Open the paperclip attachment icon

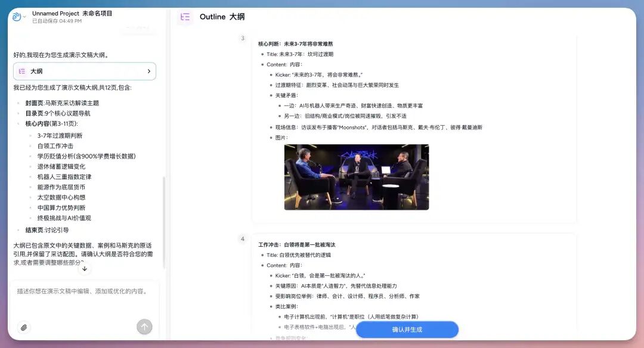(24, 327)
